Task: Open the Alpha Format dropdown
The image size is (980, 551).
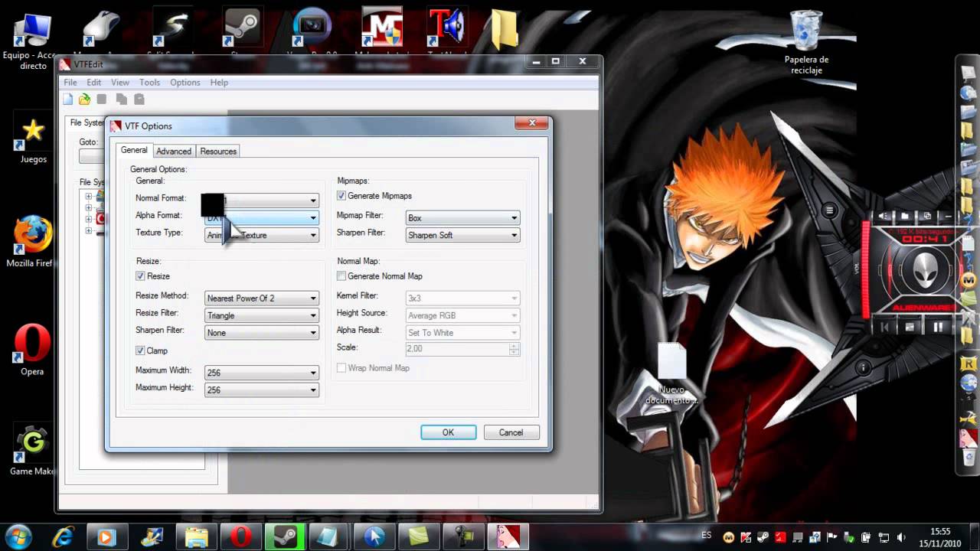Action: click(x=261, y=217)
